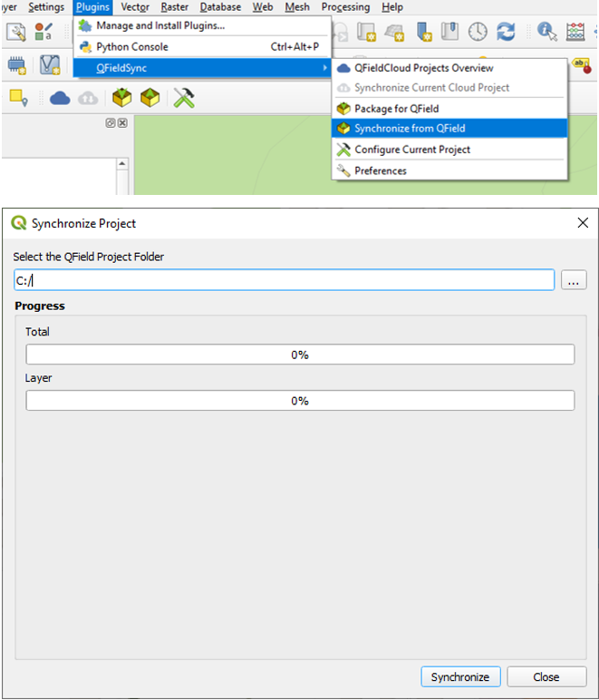
Task: Select Configure Current Project
Action: click(449, 150)
